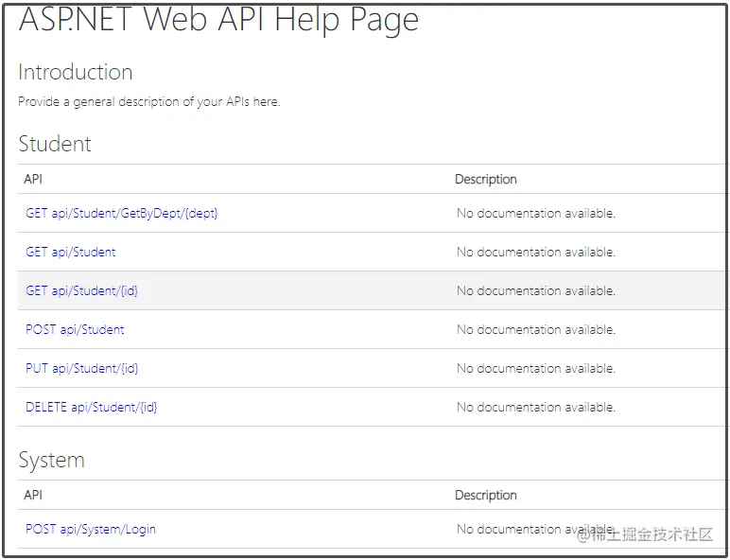Screen dimensions: 730x560
Task: Click the DELETE api/Student/{id} link
Action: coord(92,407)
